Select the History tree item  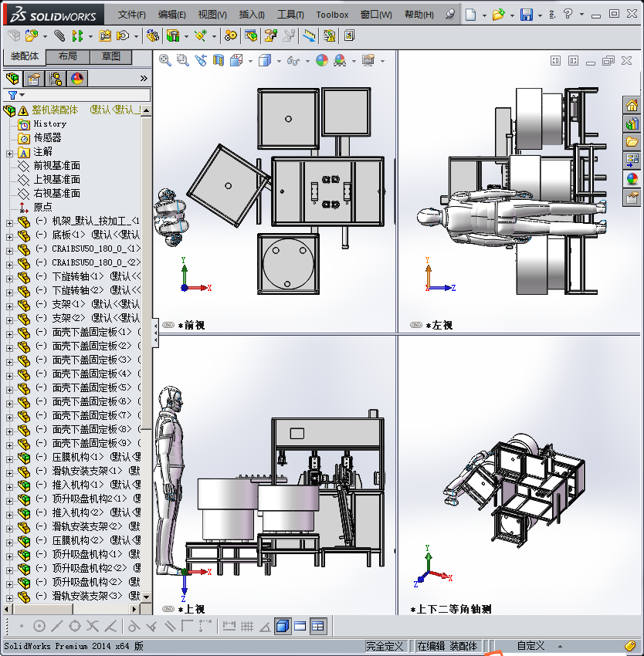(x=50, y=123)
